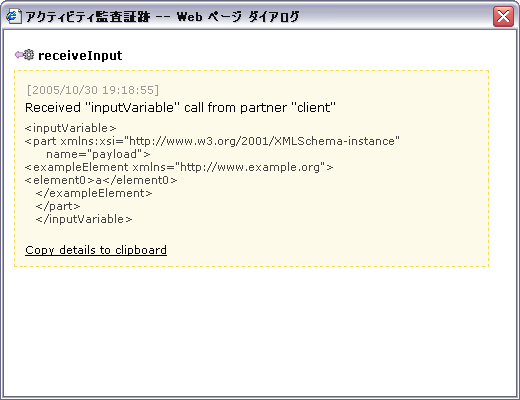Click the exampleElement xmlns line
Image resolution: width=520 pixels, height=400 pixels.
coord(179,167)
